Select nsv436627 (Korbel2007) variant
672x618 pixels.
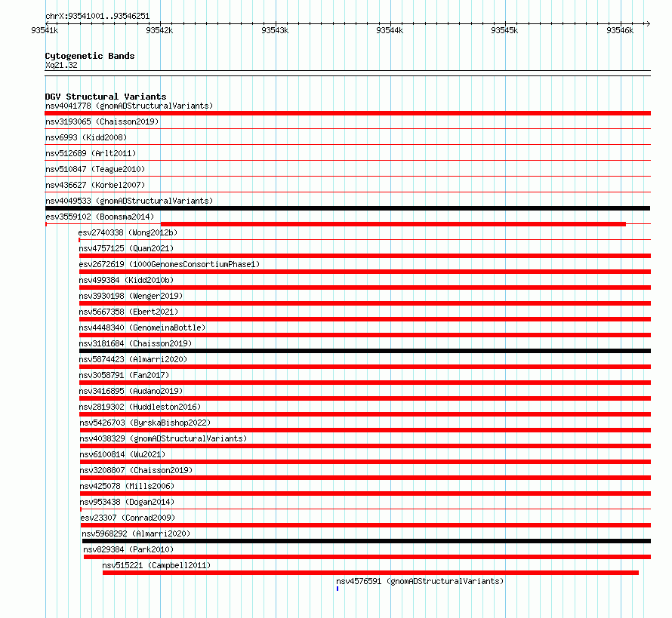95,185
